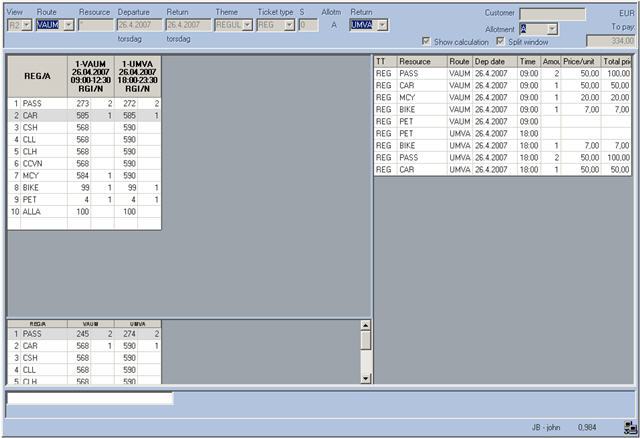Select the CCVN row in upper grid
Viewport: 640px width, 438px height.
tap(84, 164)
